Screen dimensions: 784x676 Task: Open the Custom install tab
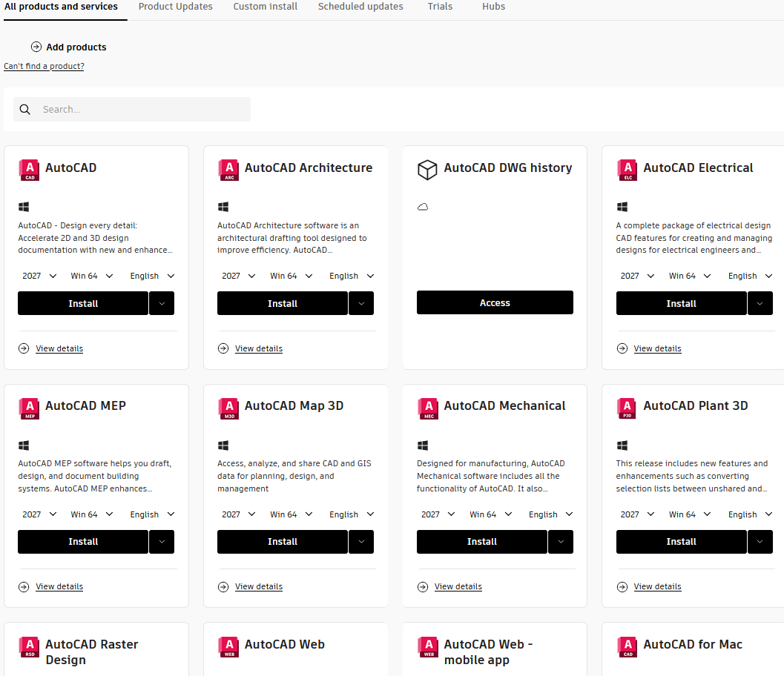pos(265,7)
